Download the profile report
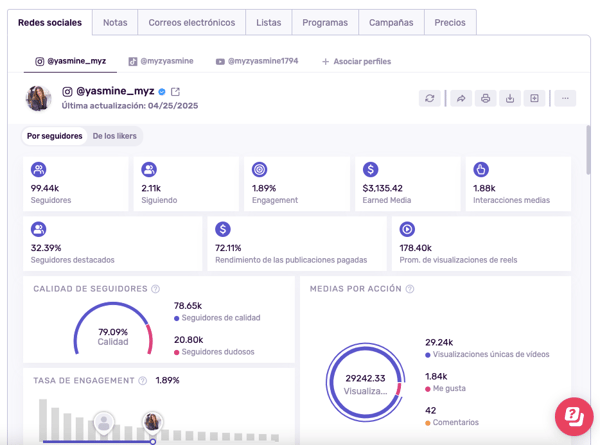Screen dimensions: 600x445 [510, 98]
